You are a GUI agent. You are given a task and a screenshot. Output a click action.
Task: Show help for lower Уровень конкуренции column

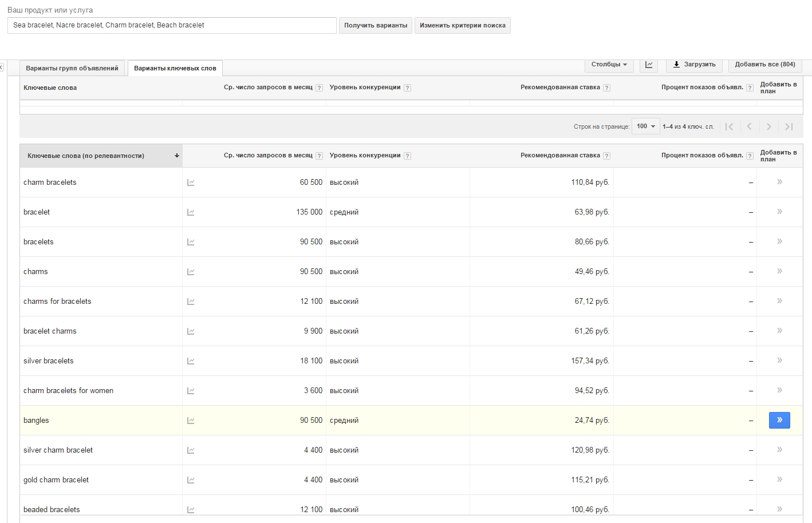(407, 156)
